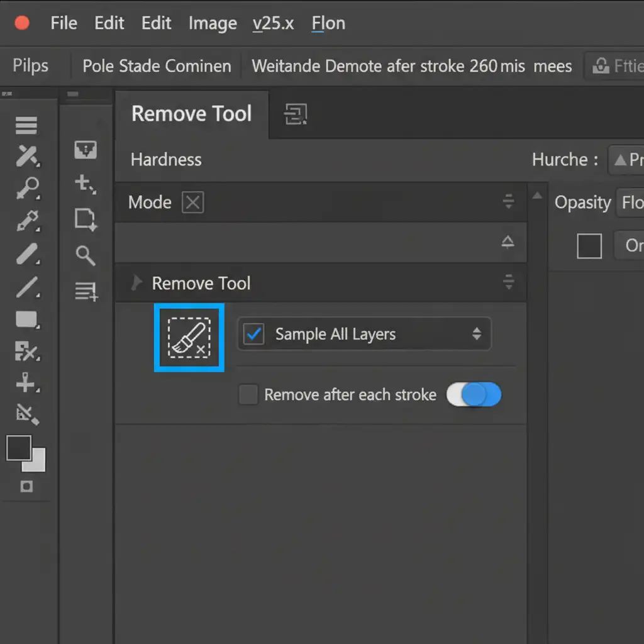Select the rectangle shape tool
The width and height of the screenshot is (644, 644).
pos(27,320)
